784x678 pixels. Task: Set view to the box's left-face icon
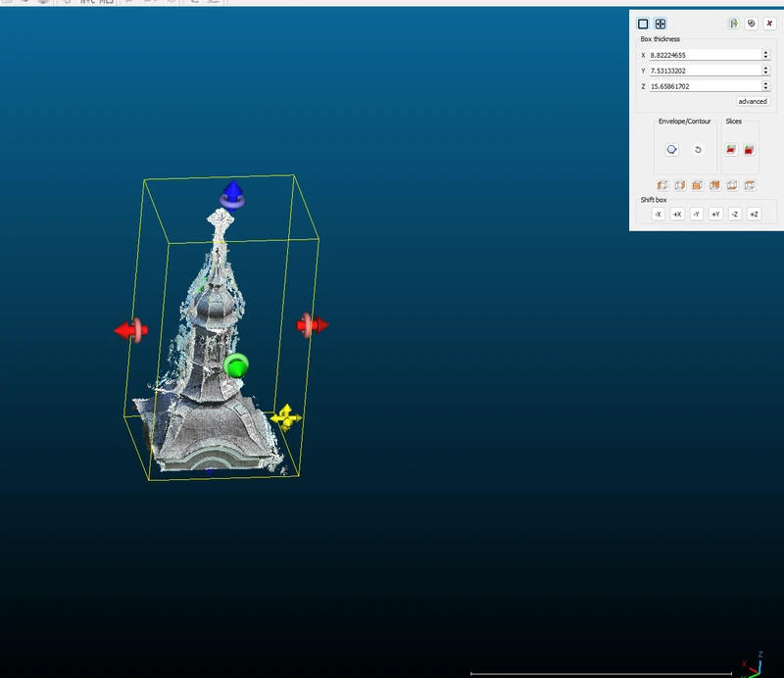coord(662,185)
